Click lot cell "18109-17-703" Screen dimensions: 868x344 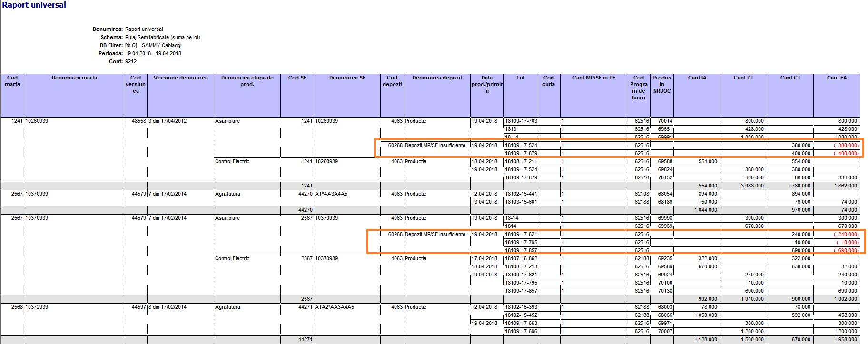[521, 121]
